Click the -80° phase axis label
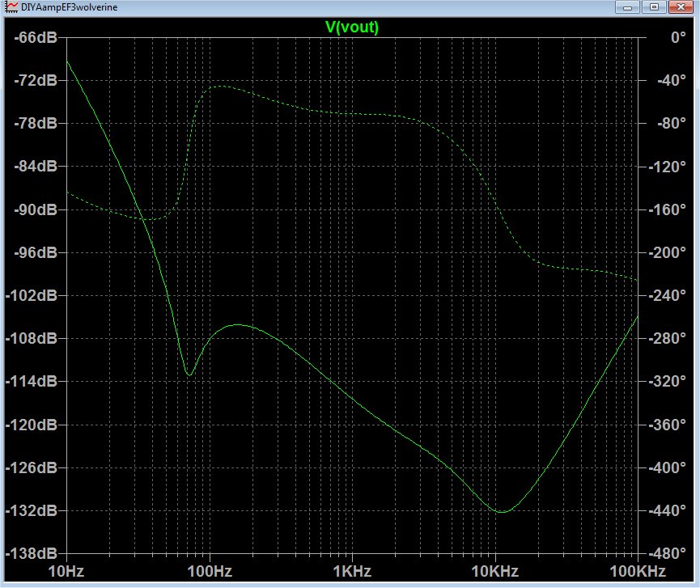700x588 pixels. point(672,123)
